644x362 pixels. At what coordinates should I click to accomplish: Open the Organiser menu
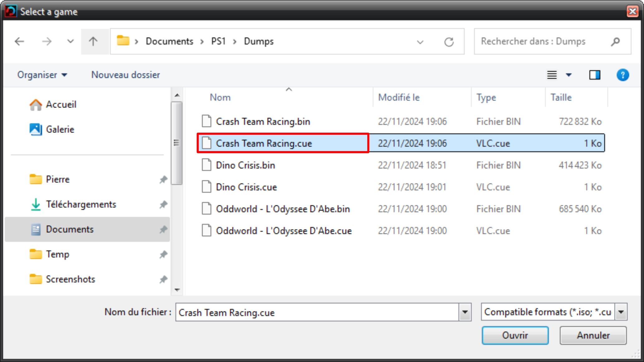tap(42, 75)
